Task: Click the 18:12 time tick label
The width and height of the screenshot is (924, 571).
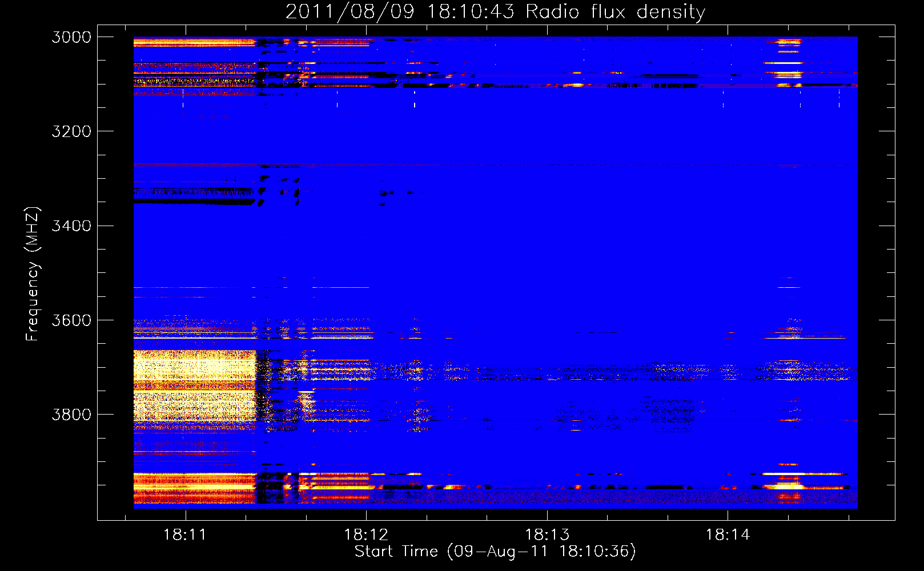Action: coord(366,535)
